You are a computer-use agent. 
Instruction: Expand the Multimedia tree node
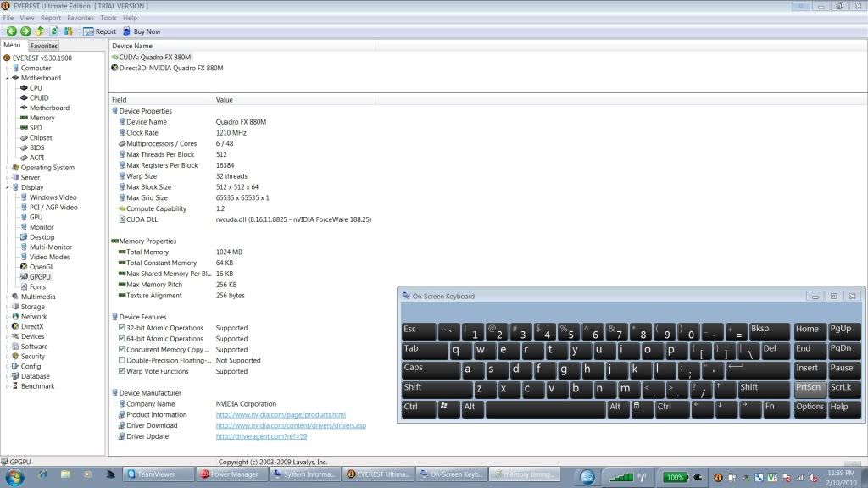click(7, 297)
